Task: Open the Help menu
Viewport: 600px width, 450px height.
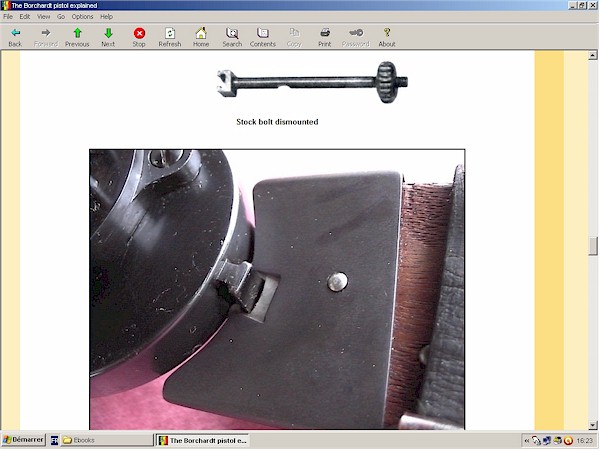Action: point(106,16)
